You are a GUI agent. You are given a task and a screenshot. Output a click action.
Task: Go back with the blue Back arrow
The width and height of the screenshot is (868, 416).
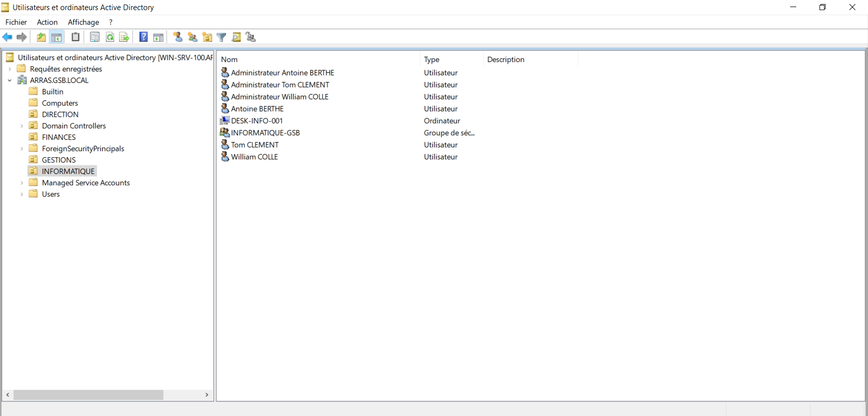[x=8, y=37]
